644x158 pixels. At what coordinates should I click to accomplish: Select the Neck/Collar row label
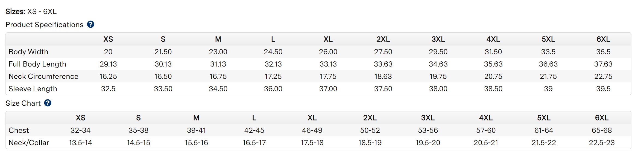pyautogui.click(x=29, y=143)
